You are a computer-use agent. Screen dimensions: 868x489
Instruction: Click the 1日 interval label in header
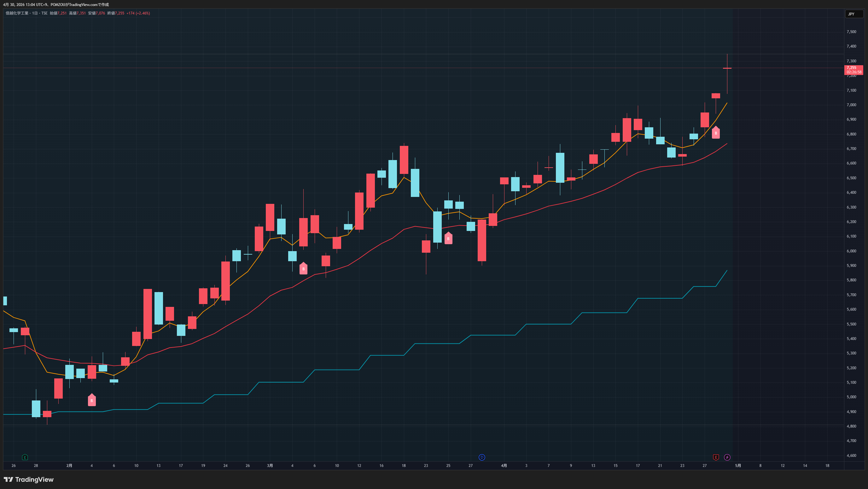[35, 13]
